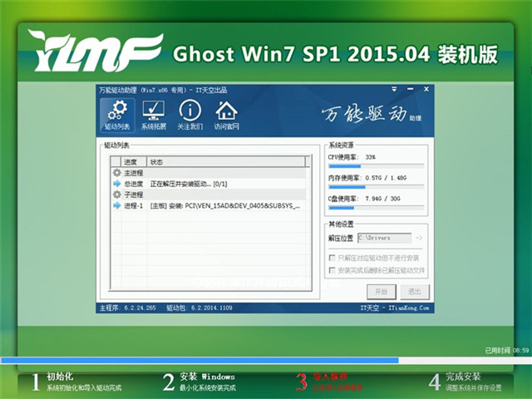
Task: Click the 总进度 arrow icon
Action: [116, 184]
